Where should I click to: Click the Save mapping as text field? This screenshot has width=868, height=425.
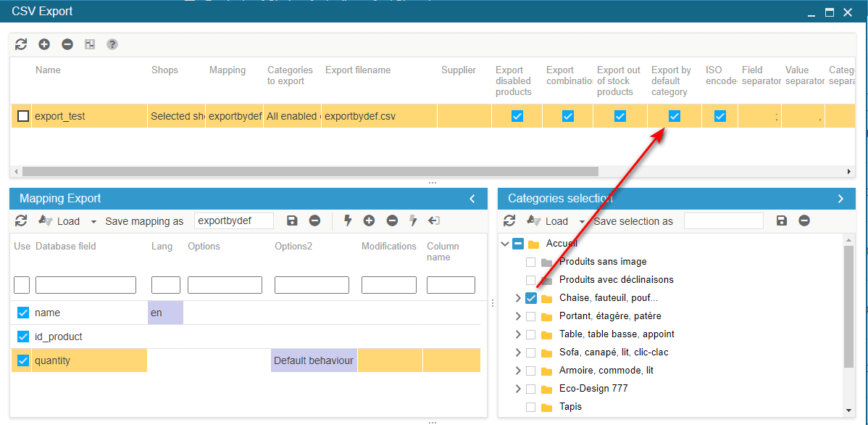(233, 220)
